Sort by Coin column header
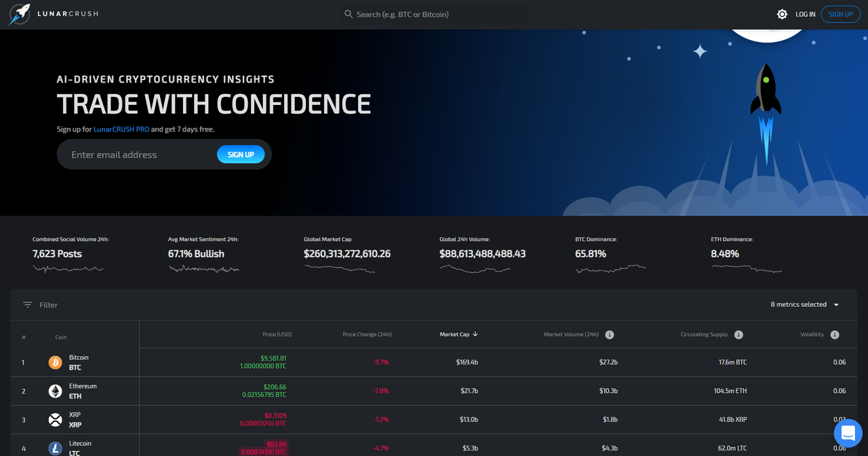This screenshot has width=868, height=456. click(61, 337)
